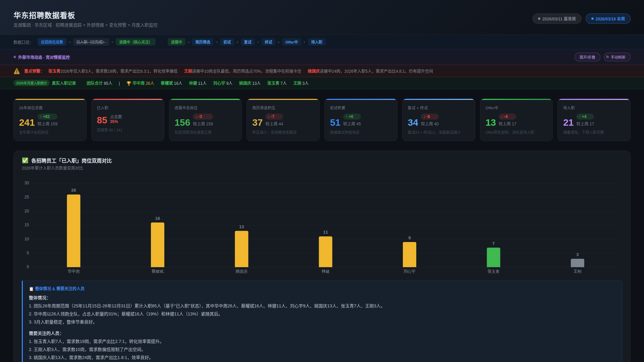This screenshot has height=362, width=644.
Task: Open the 复试 + 终试 card showing 34
Action: (x=439, y=120)
